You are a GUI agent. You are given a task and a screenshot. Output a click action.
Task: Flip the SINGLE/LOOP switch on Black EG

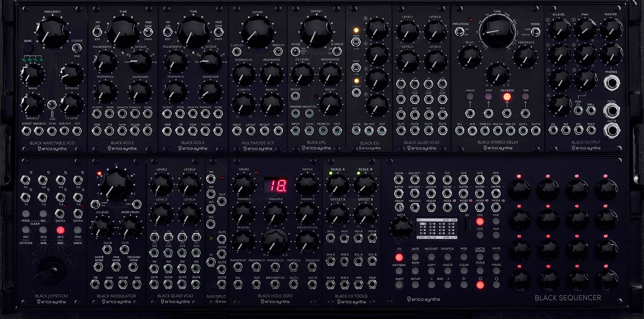tap(356, 41)
